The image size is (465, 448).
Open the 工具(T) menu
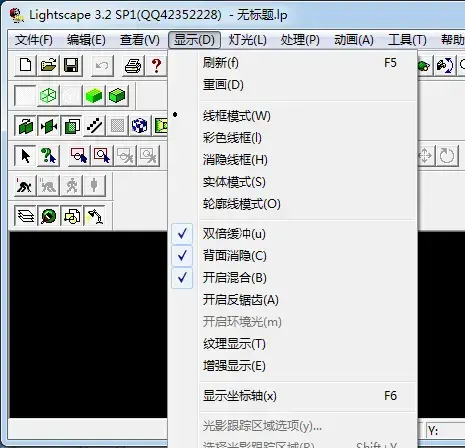[407, 40]
